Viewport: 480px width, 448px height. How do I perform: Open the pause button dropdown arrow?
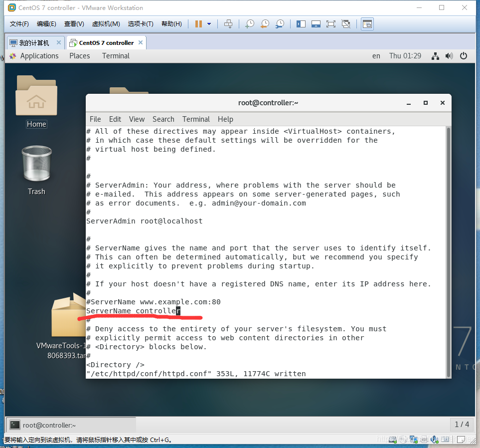click(209, 23)
